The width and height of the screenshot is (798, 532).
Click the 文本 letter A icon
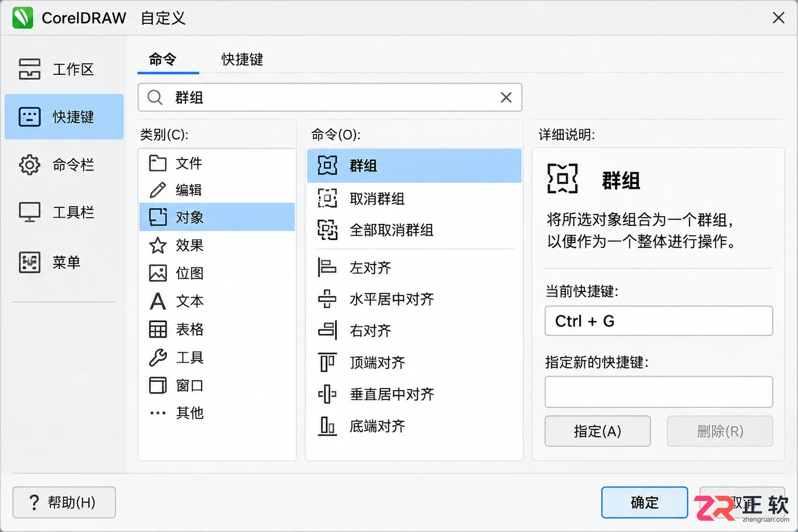pyautogui.click(x=158, y=301)
